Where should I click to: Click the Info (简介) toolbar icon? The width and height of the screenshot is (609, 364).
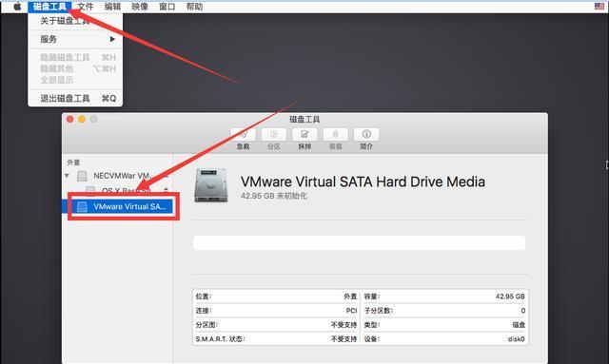click(366, 135)
